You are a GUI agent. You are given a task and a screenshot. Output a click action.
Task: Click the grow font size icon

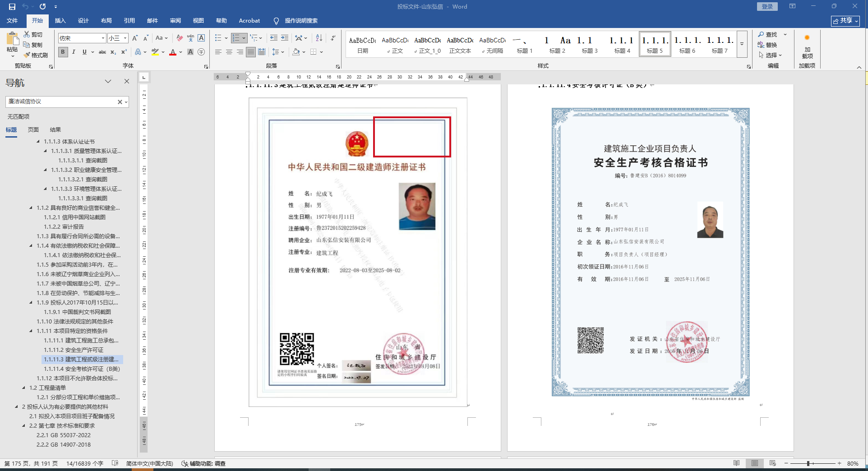135,38
